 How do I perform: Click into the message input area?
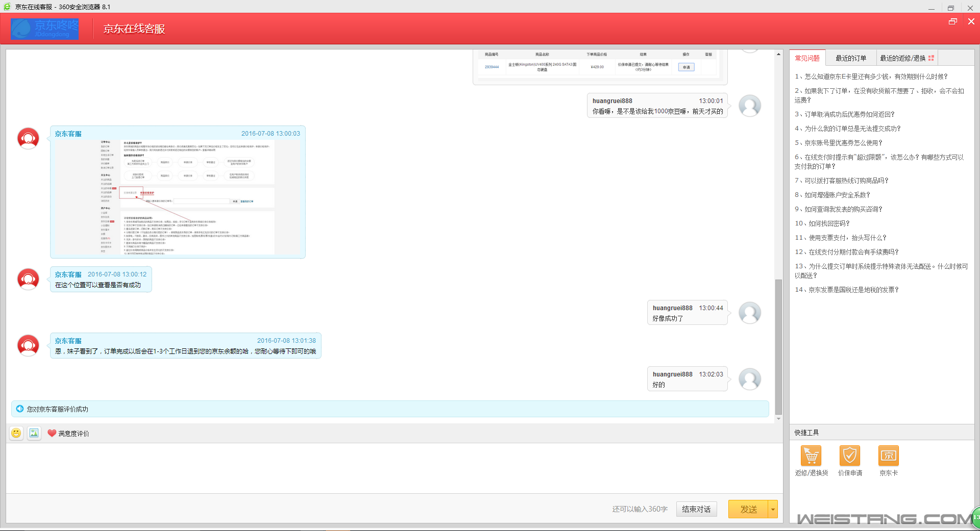(394, 468)
